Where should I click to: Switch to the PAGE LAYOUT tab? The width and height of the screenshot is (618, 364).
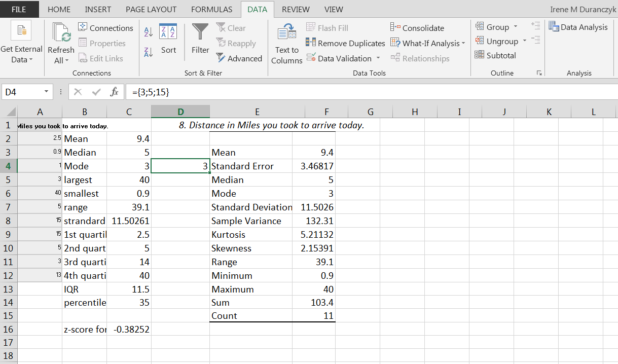[151, 9]
